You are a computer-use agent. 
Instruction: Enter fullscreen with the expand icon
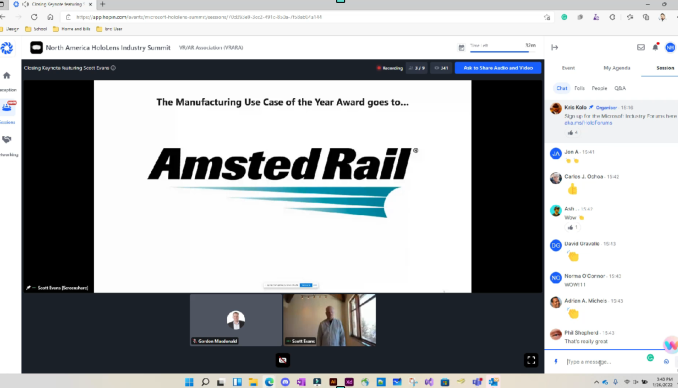531,360
